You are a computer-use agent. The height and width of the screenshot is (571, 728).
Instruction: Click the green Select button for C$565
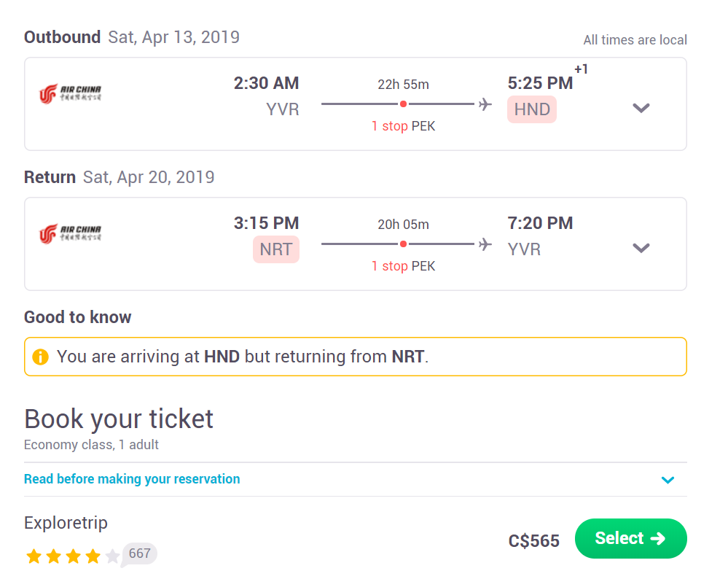coord(630,538)
